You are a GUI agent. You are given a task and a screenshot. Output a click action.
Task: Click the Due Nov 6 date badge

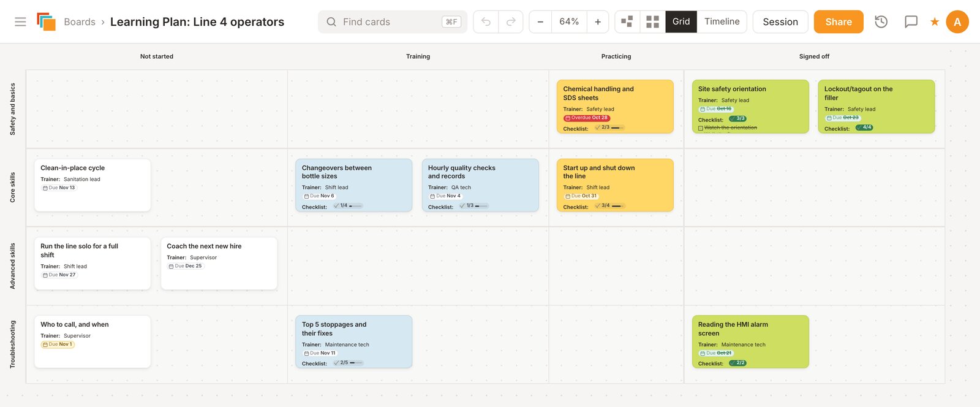click(x=320, y=196)
